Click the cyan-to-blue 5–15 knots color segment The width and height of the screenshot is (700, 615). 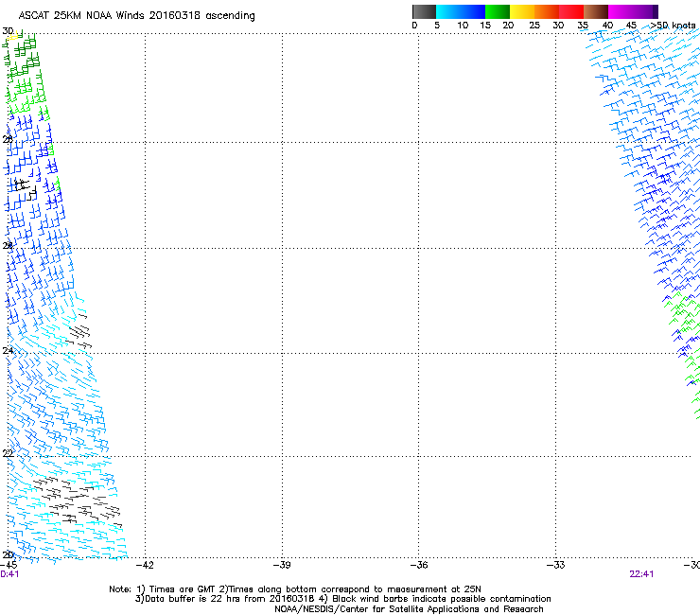click(x=461, y=11)
